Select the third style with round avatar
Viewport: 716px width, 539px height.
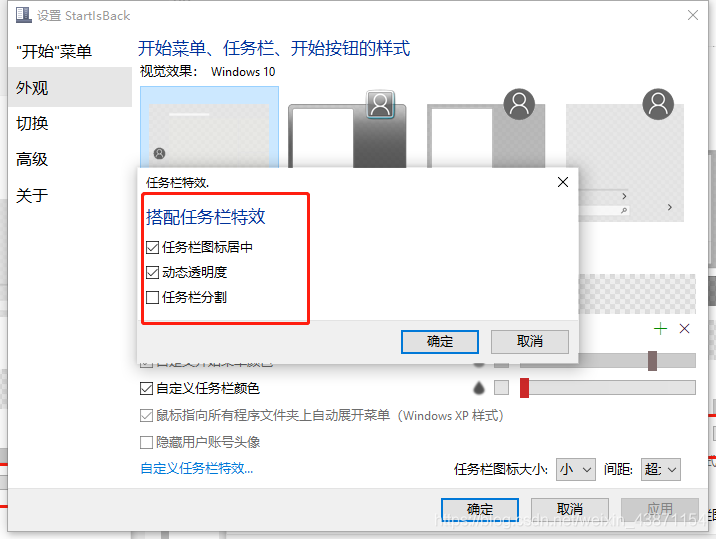pyautogui.click(x=486, y=129)
